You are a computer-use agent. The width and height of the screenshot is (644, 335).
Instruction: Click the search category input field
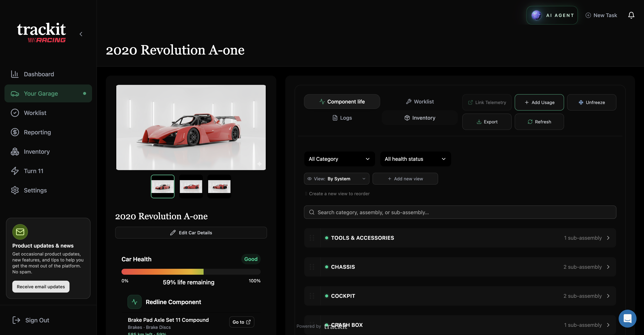(460, 212)
